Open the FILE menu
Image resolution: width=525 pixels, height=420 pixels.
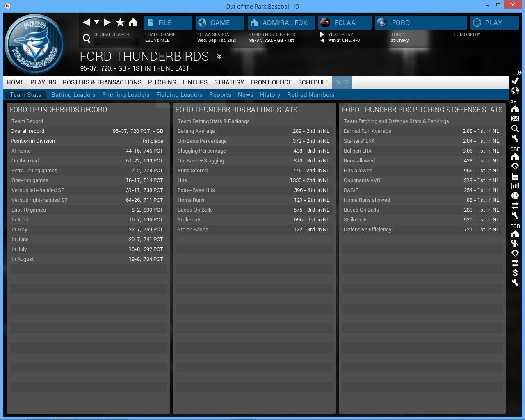[x=168, y=23]
